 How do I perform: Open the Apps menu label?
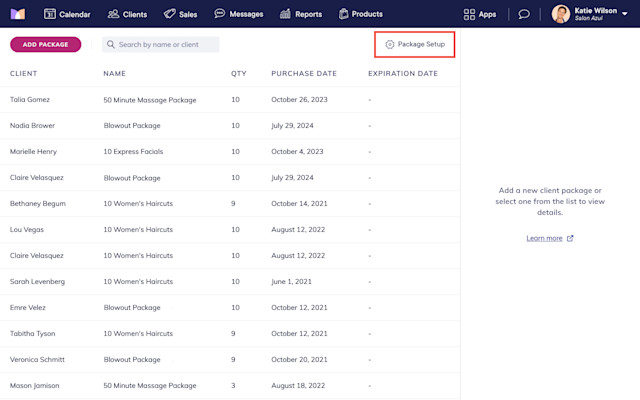click(487, 14)
